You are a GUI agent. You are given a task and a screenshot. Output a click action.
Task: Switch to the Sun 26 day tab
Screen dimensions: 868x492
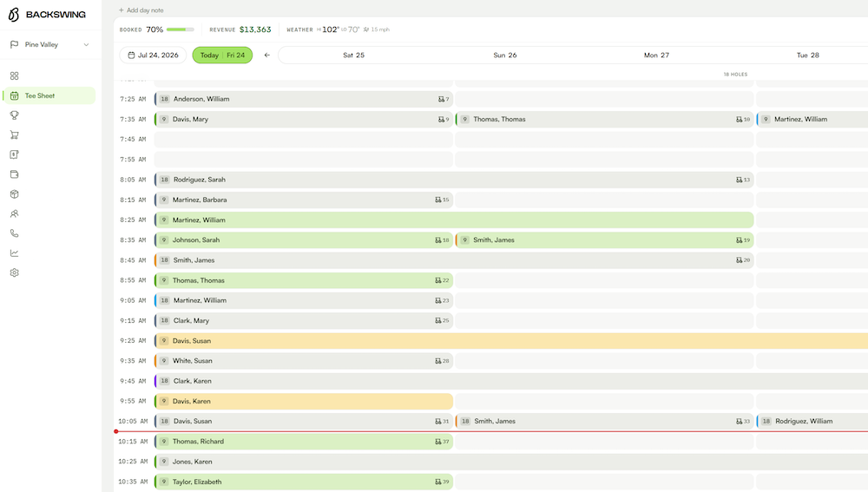click(505, 55)
